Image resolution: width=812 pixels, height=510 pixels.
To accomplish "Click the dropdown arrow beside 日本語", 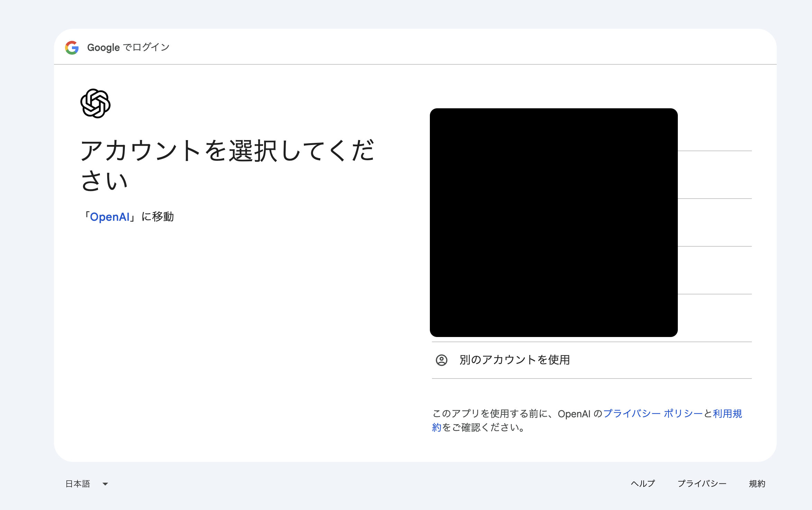I will [x=105, y=484].
